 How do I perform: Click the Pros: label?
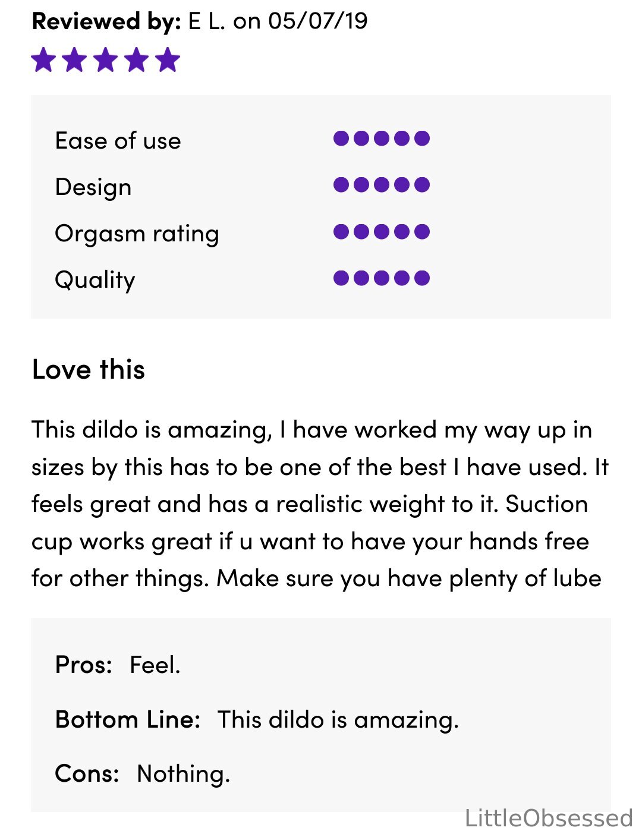[x=84, y=665]
